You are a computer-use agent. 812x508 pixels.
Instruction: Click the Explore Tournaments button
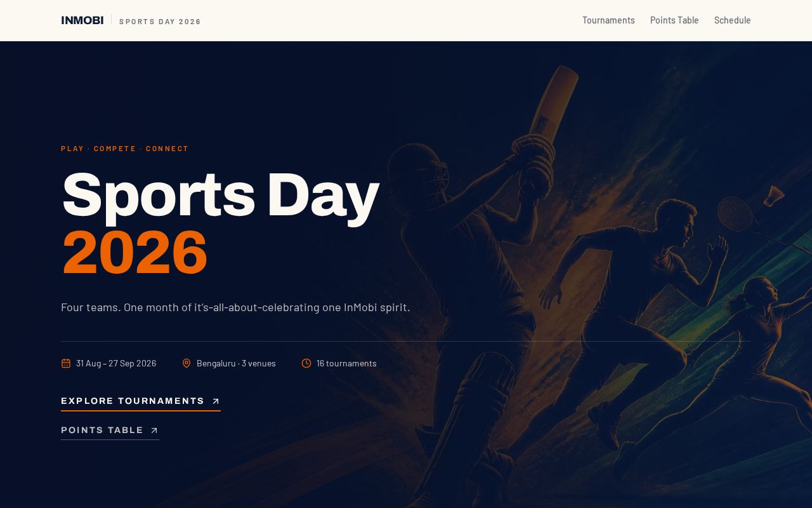point(141,401)
